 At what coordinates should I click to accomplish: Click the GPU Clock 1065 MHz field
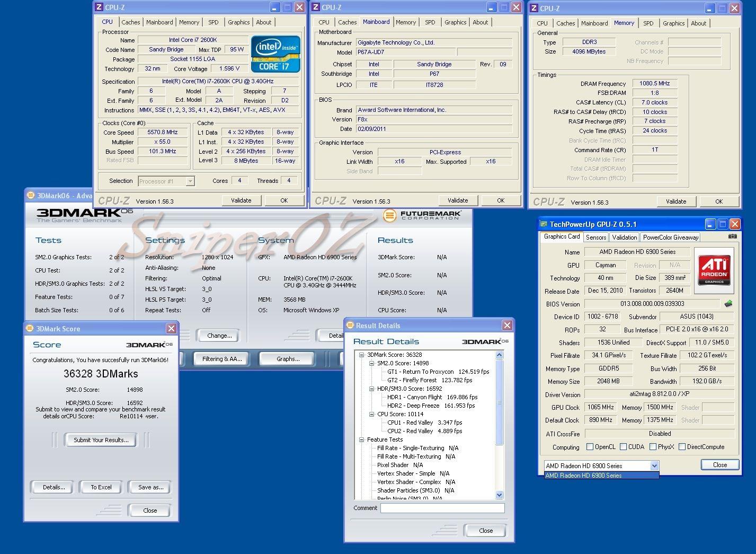pyautogui.click(x=601, y=407)
